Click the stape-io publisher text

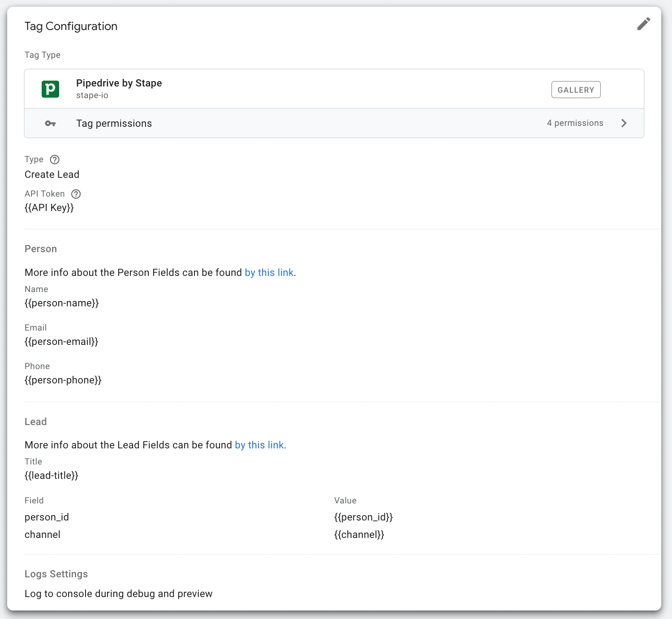(92, 95)
